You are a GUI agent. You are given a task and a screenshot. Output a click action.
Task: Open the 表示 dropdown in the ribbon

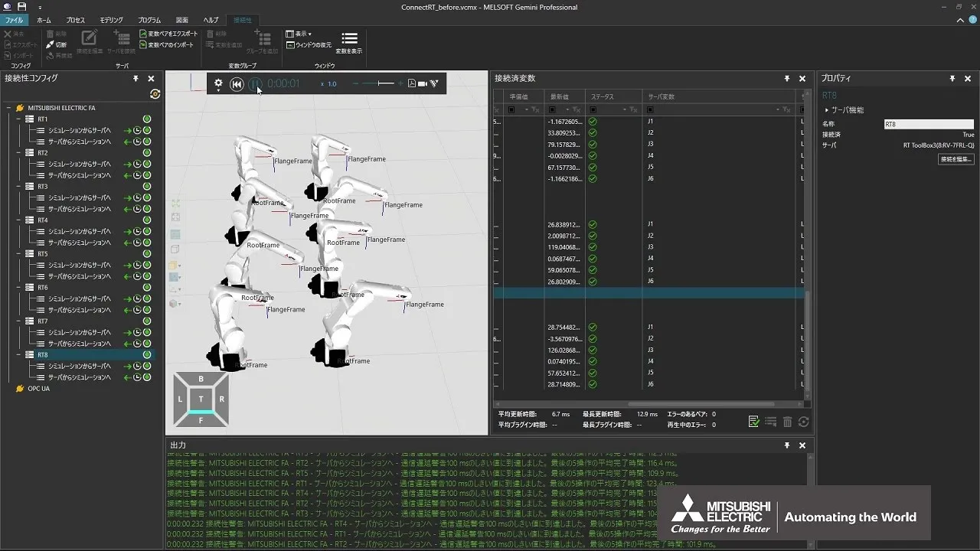(x=299, y=34)
